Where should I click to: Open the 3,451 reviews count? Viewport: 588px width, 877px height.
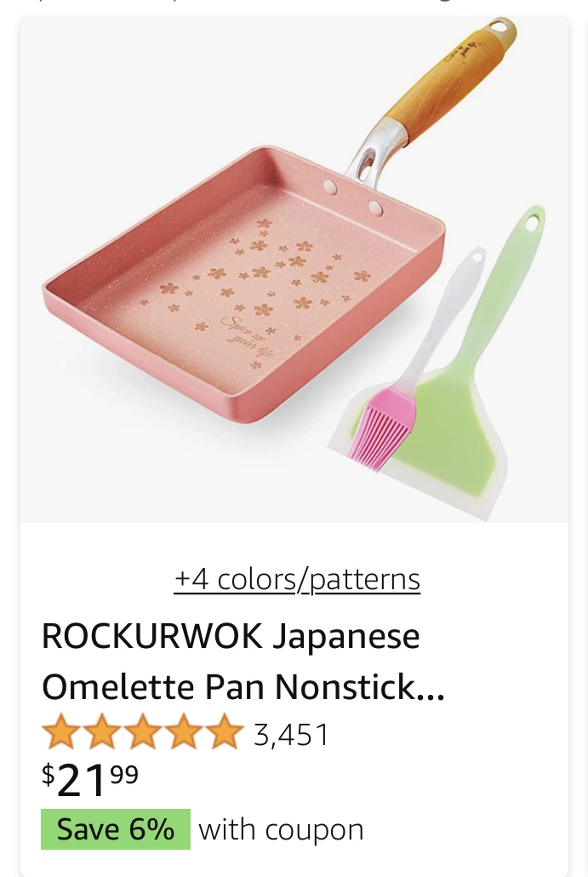pyautogui.click(x=291, y=734)
